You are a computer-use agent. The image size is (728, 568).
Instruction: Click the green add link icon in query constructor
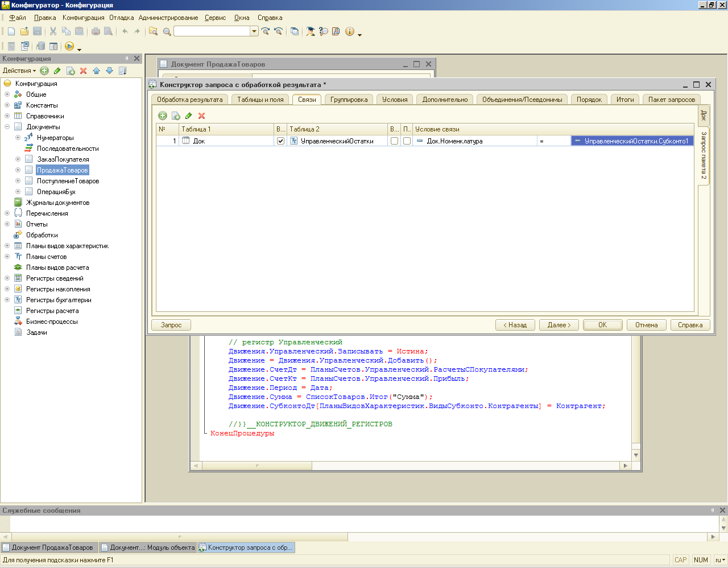click(x=163, y=116)
